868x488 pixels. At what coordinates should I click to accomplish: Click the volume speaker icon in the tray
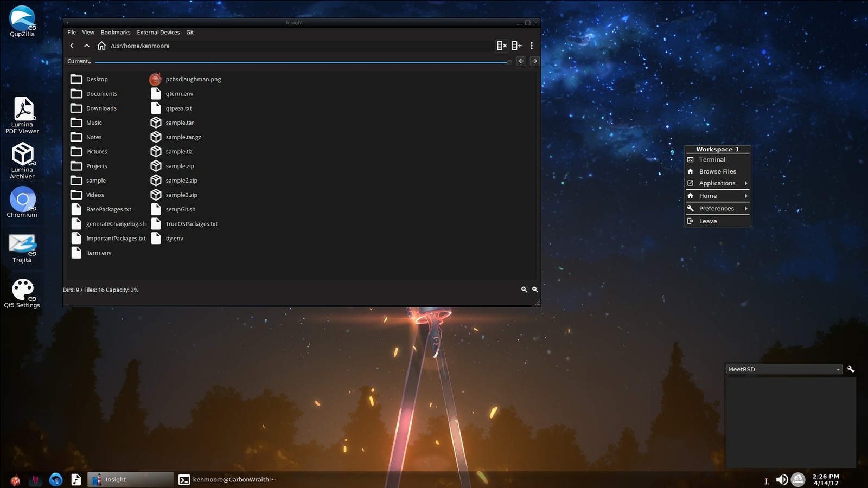pos(782,479)
